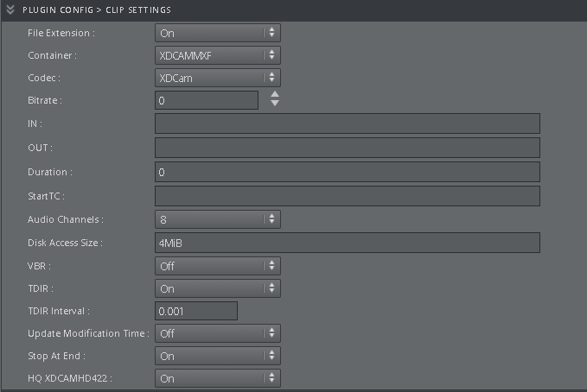The image size is (587, 392).
Task: Click the StartTC text field
Action: (347, 196)
